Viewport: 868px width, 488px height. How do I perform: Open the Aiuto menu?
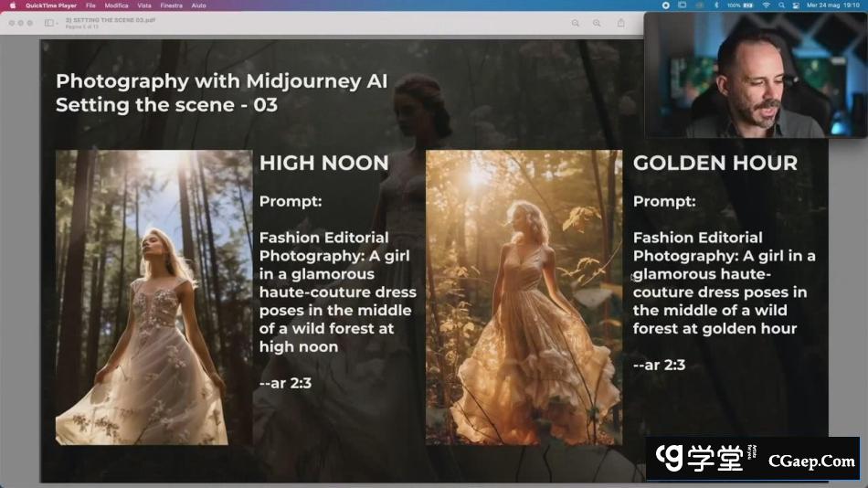pos(198,5)
